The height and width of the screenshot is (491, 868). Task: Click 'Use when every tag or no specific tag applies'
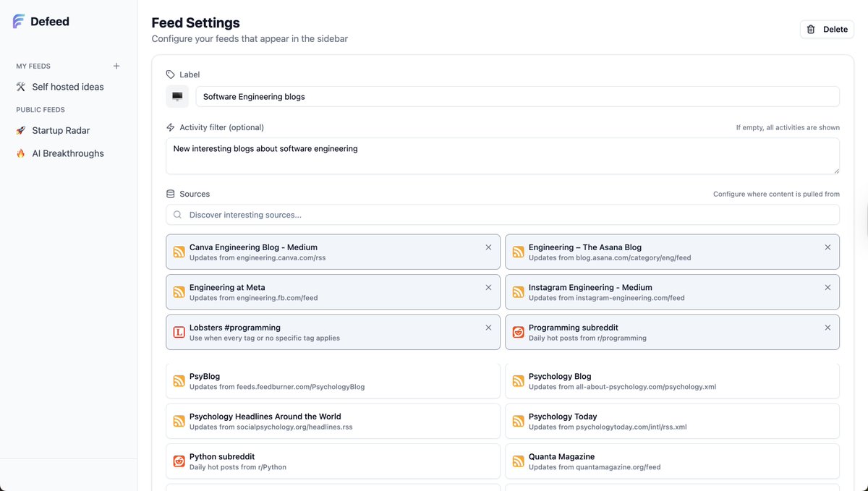[264, 338]
